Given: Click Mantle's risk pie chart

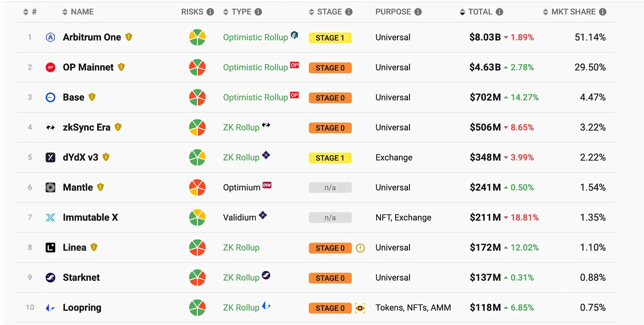Looking at the screenshot, I should (197, 187).
